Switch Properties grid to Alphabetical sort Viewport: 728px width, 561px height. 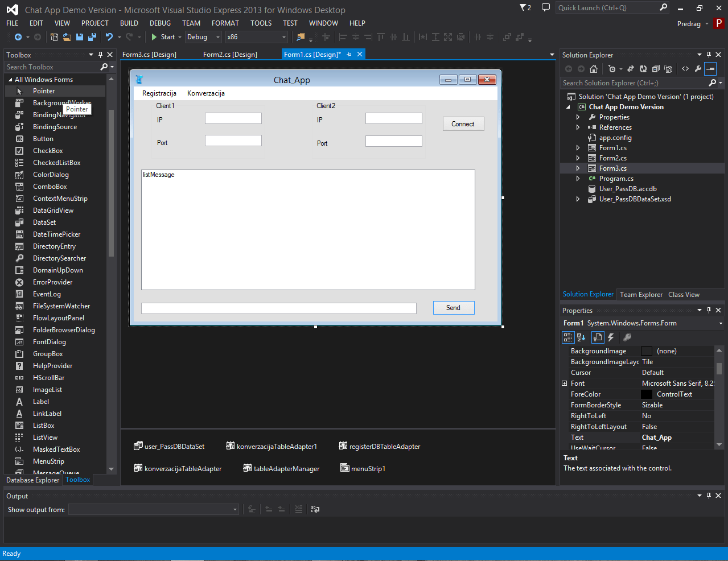581,337
